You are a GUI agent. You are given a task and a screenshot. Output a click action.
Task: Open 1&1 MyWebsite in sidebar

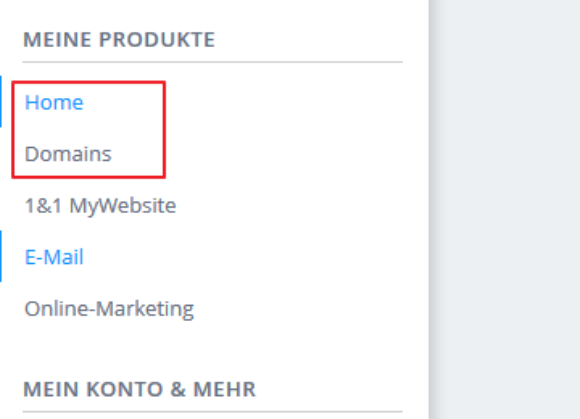click(x=100, y=206)
